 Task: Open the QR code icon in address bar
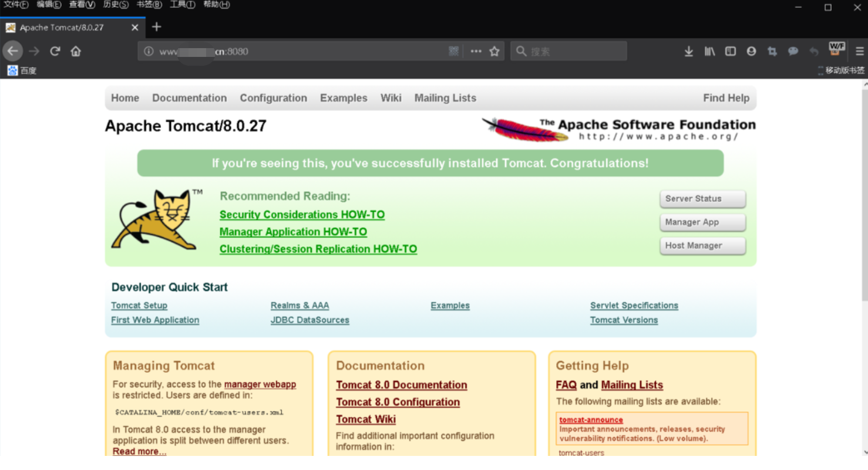pos(453,51)
